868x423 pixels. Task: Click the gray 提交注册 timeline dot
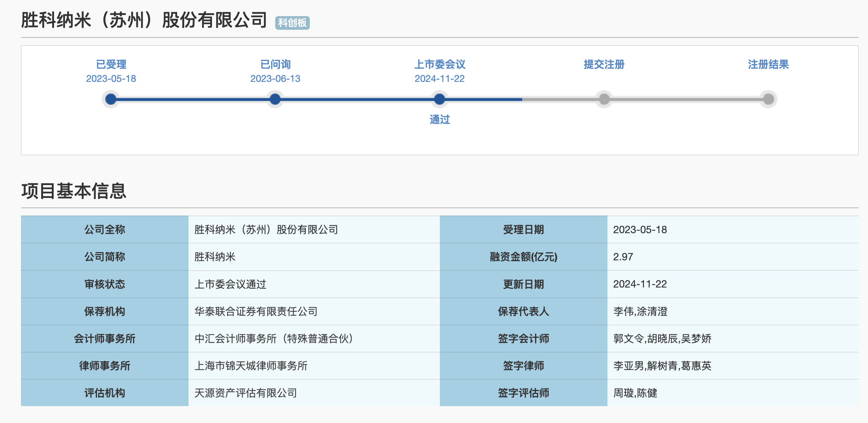604,99
